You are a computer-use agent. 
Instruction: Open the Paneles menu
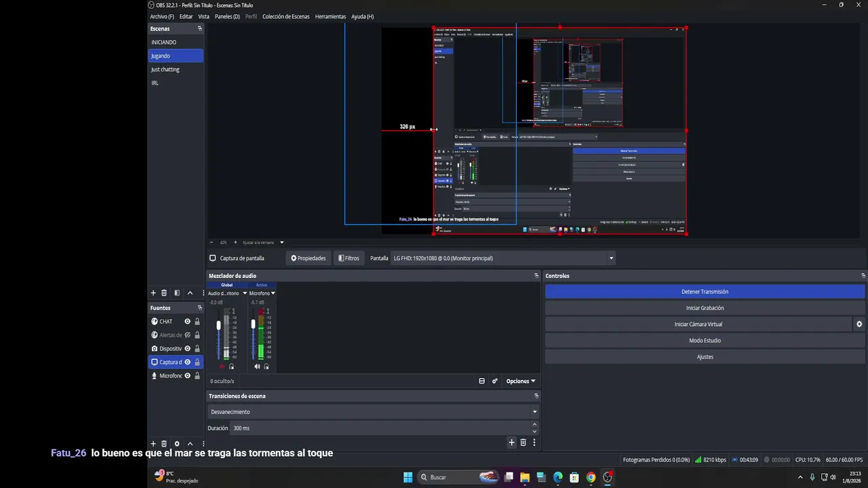click(x=227, y=16)
